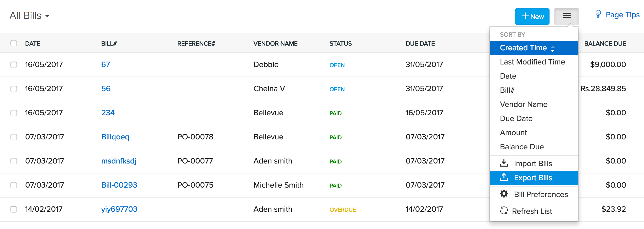The width and height of the screenshot is (644, 229).
Task: Open bill number 234
Action: [108, 113]
